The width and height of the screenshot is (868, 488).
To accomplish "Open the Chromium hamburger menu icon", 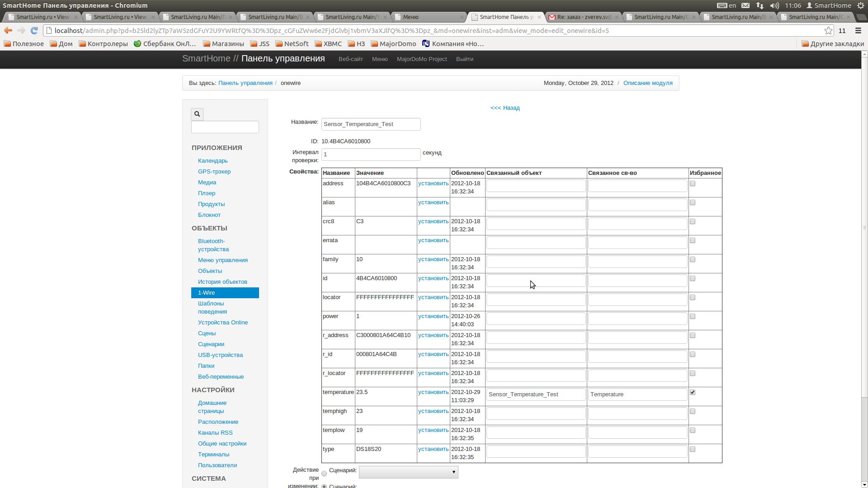I will 858,31.
